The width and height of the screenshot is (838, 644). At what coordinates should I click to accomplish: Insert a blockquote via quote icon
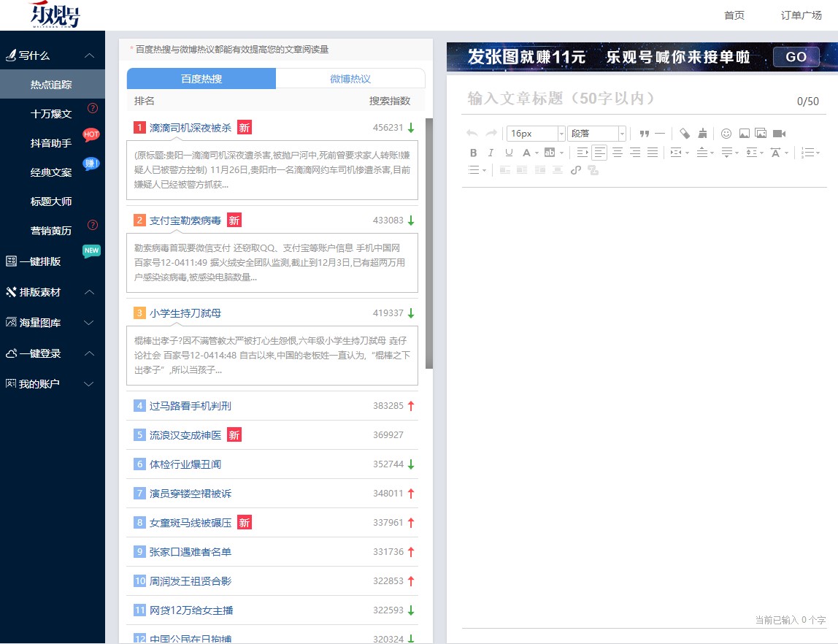[645, 133]
